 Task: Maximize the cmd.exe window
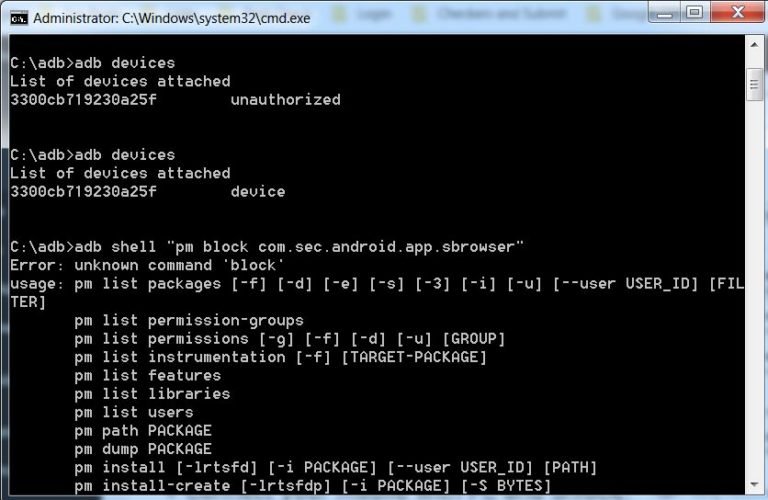click(693, 13)
